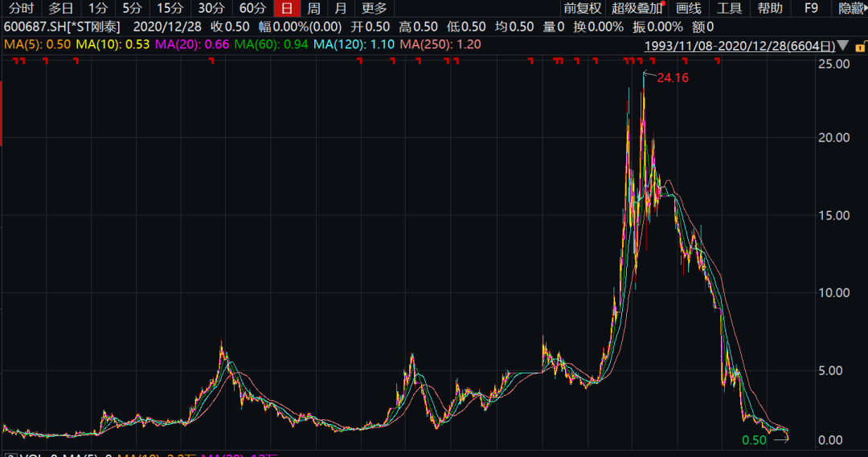
Task: Click the 收0.50 closing price value
Action: tap(230, 27)
